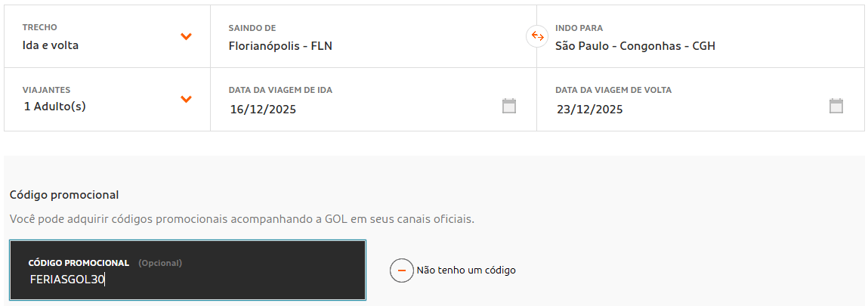
Task: Click the orange minus circle icon
Action: (402, 270)
